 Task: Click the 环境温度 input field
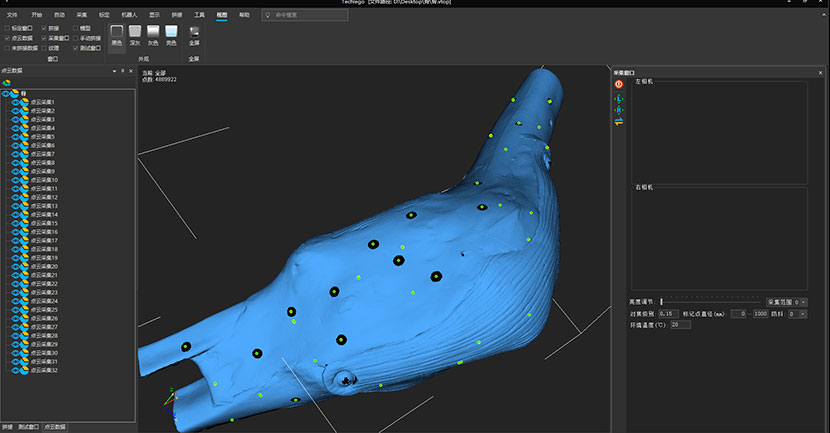[x=680, y=325]
